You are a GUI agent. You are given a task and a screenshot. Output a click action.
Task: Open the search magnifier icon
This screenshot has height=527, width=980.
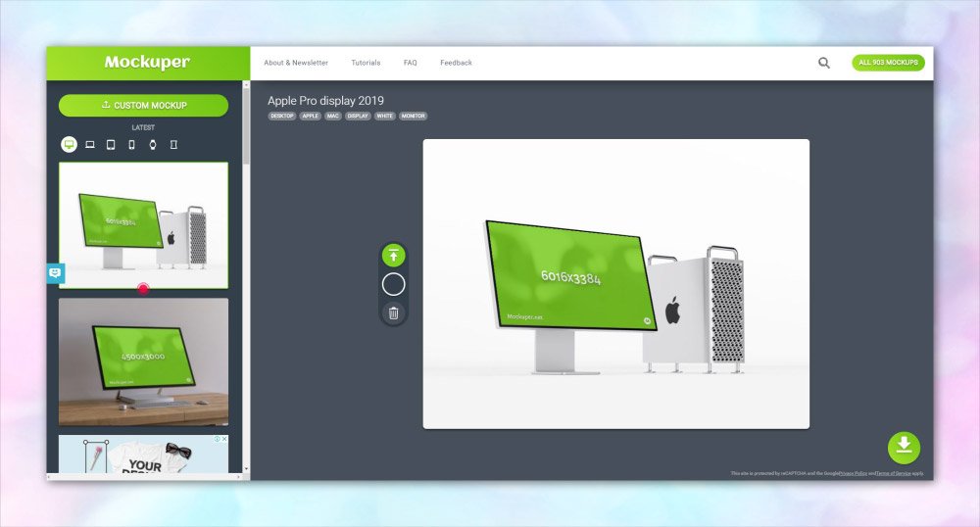[824, 63]
